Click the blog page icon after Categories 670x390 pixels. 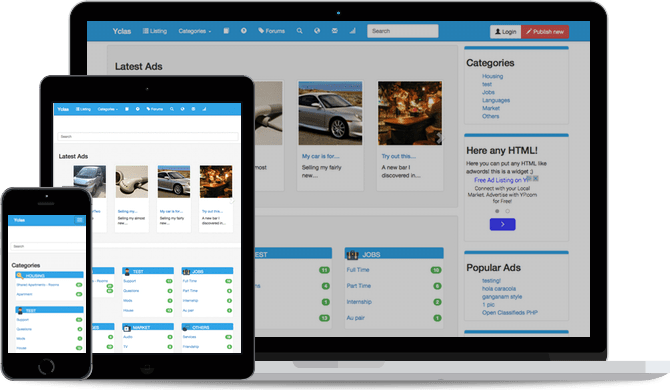click(x=226, y=31)
